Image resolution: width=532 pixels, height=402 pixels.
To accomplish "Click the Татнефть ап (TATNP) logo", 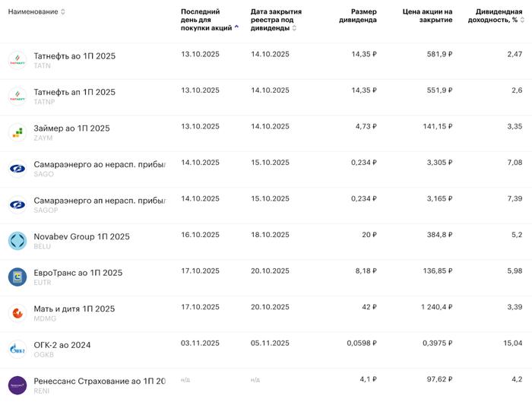I will (17, 97).
